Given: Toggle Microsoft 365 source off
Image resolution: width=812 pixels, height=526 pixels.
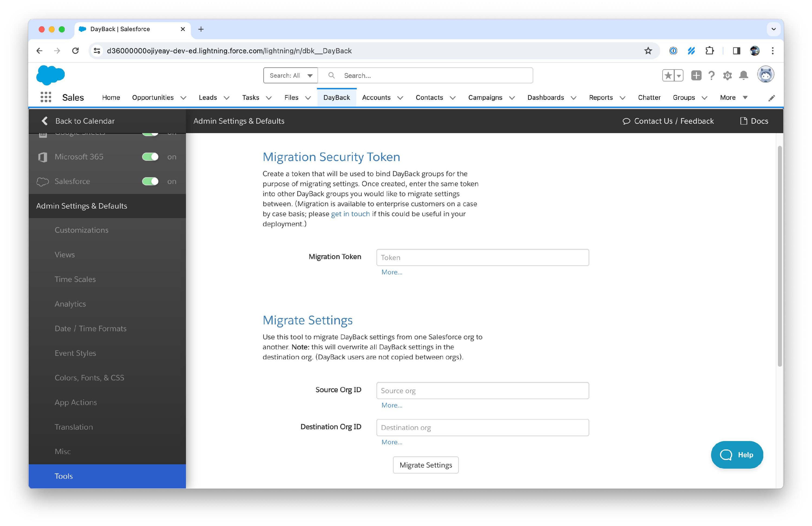Looking at the screenshot, I should pos(150,157).
